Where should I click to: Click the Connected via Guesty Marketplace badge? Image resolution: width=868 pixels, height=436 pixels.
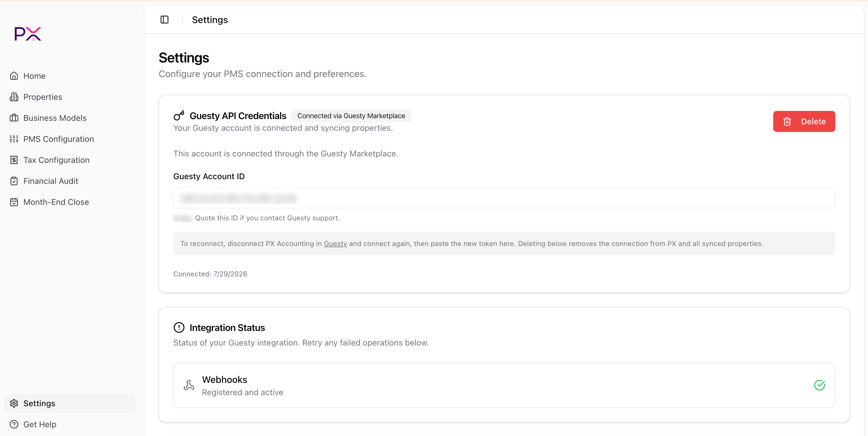click(351, 116)
